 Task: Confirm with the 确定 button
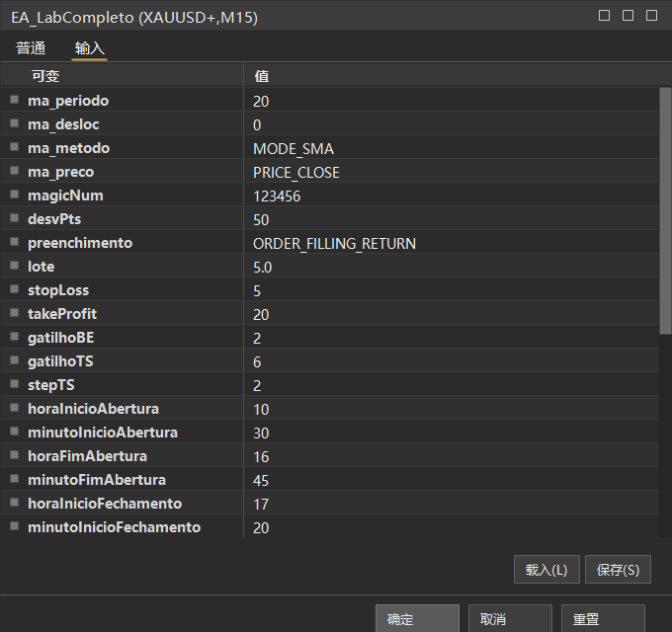pos(417,618)
